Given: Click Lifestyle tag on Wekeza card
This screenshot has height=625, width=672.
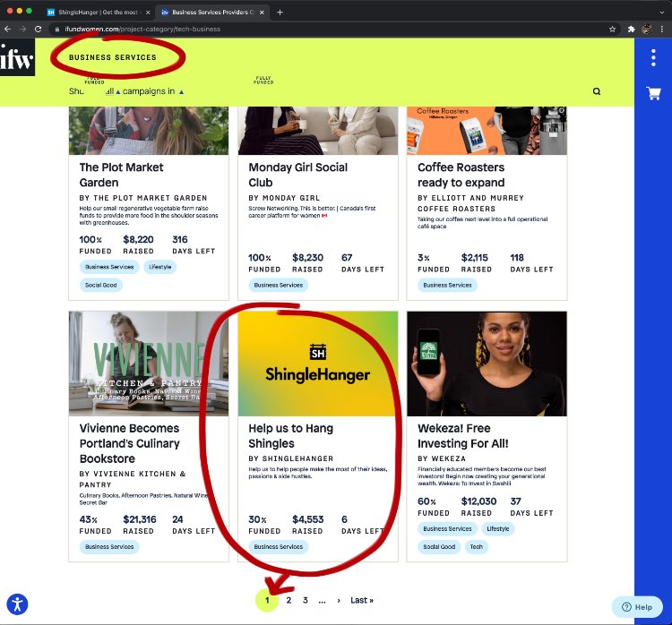Looking at the screenshot, I should pos(497,528).
